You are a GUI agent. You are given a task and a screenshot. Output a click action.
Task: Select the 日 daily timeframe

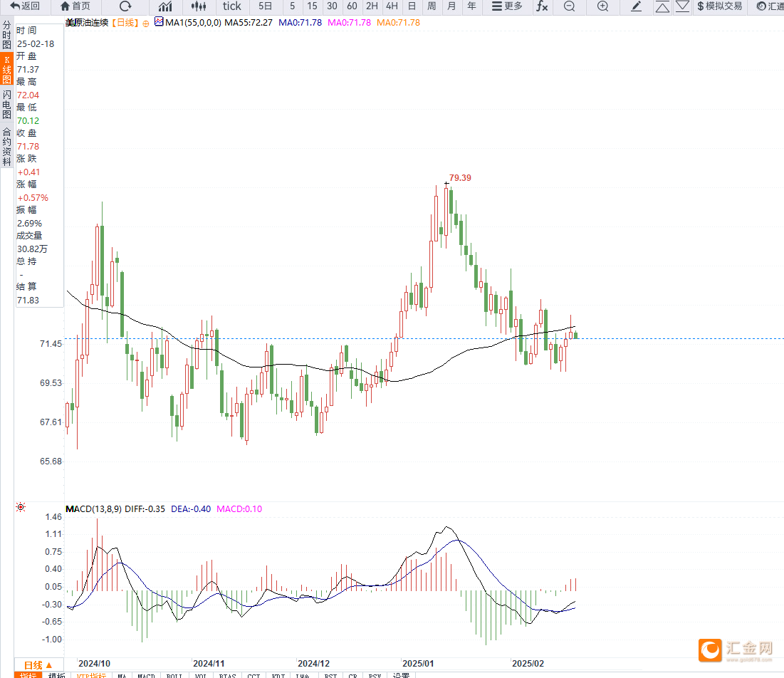click(x=412, y=6)
